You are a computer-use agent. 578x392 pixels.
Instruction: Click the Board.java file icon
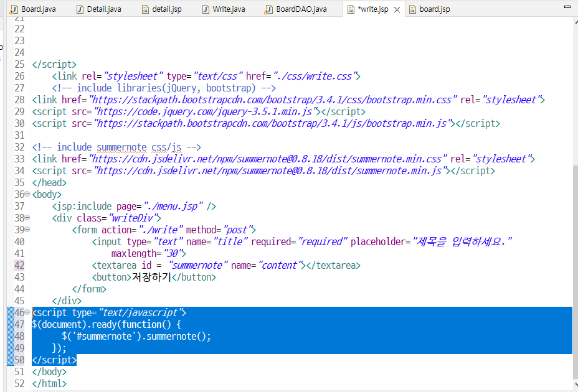point(14,9)
